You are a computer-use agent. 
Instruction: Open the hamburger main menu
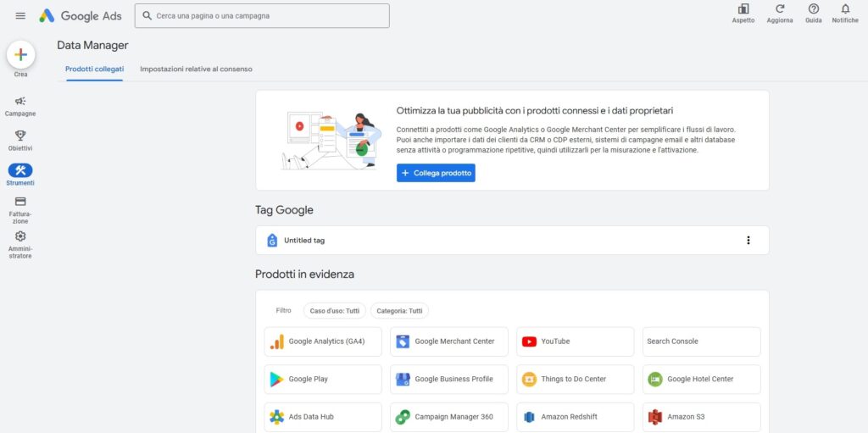[x=20, y=16]
